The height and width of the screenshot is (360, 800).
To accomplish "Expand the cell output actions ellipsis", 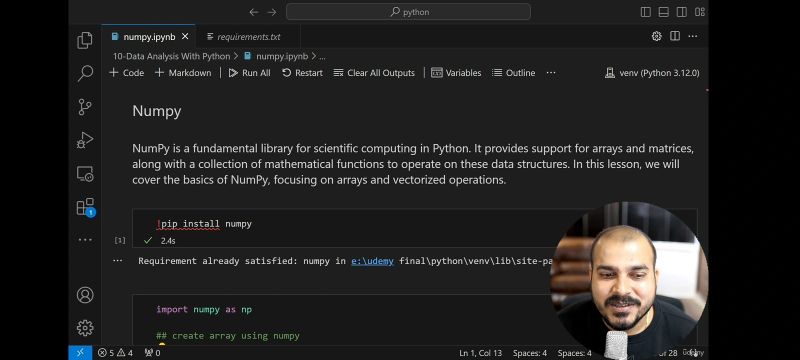I will coord(117,261).
